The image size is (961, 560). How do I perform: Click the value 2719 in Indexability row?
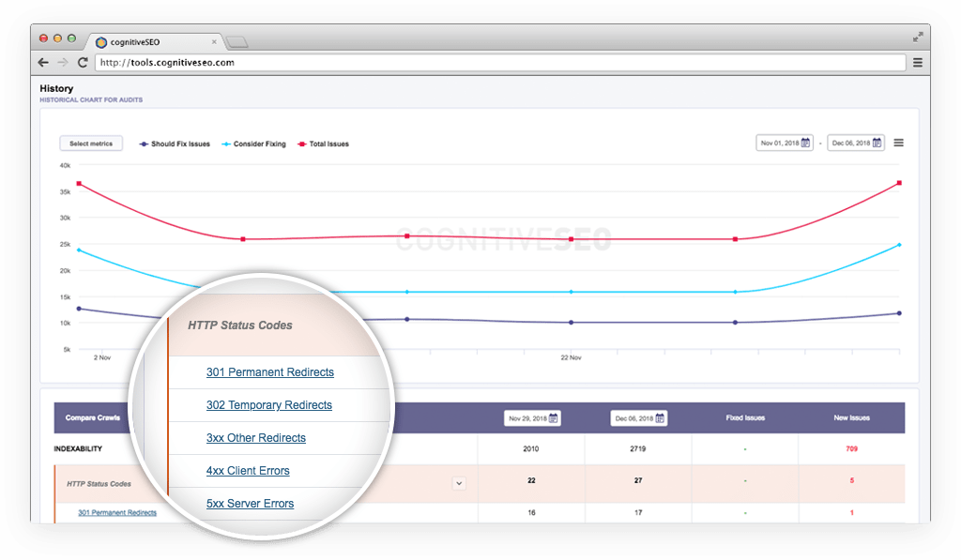click(x=638, y=449)
